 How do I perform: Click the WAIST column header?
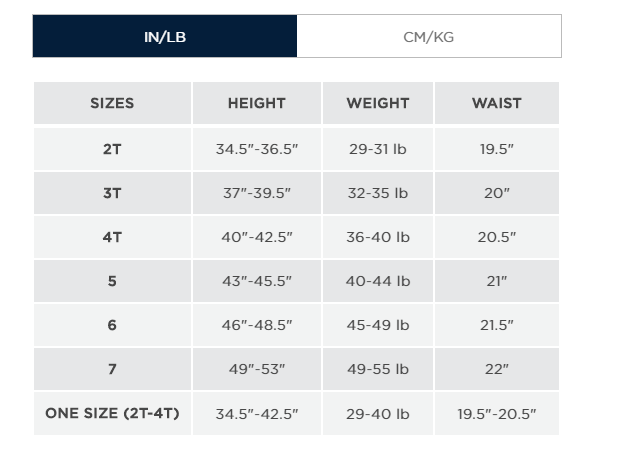point(497,103)
